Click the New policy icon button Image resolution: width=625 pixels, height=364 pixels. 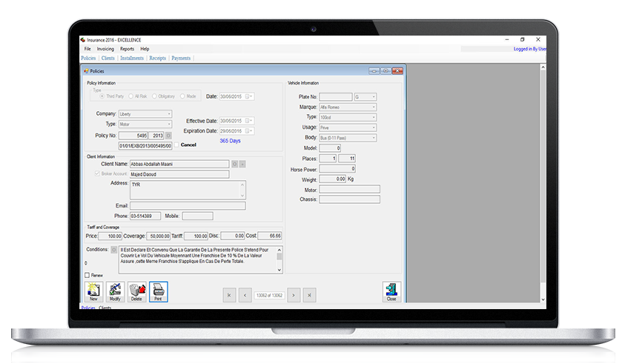click(93, 291)
